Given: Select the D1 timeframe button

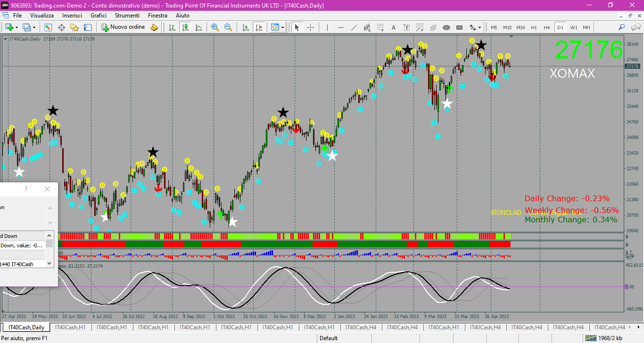Looking at the screenshot, I should pyautogui.click(x=560, y=27).
